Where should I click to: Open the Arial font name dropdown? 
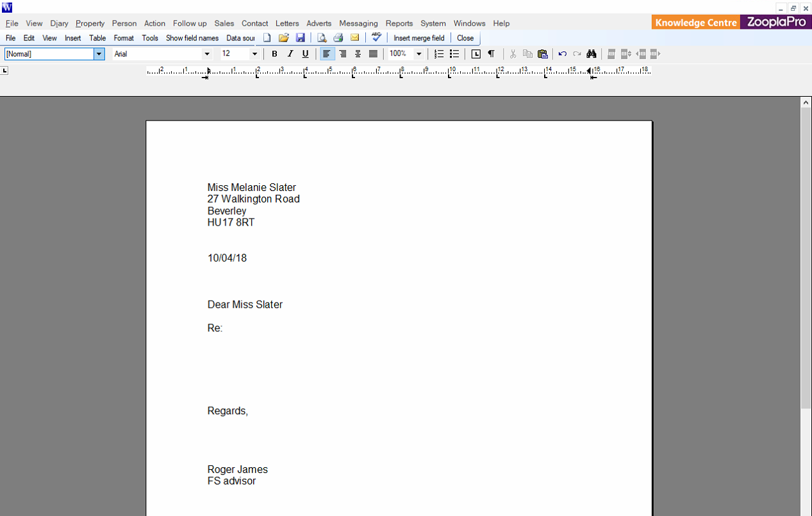click(x=207, y=54)
